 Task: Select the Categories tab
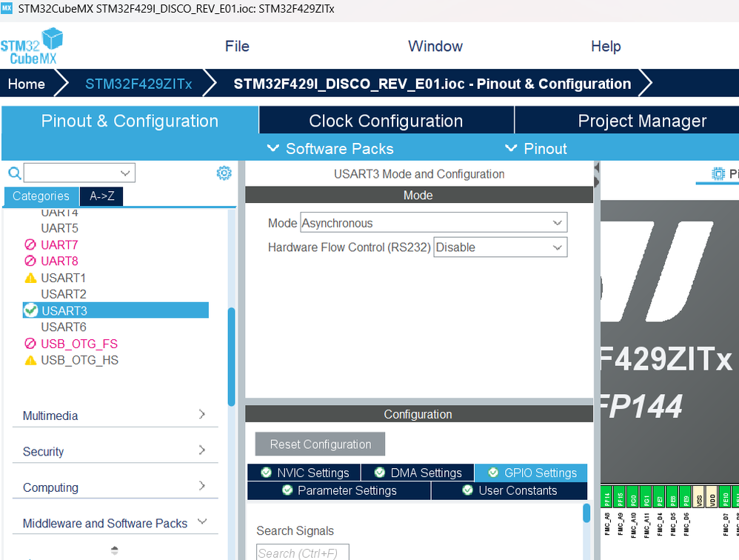coord(41,196)
